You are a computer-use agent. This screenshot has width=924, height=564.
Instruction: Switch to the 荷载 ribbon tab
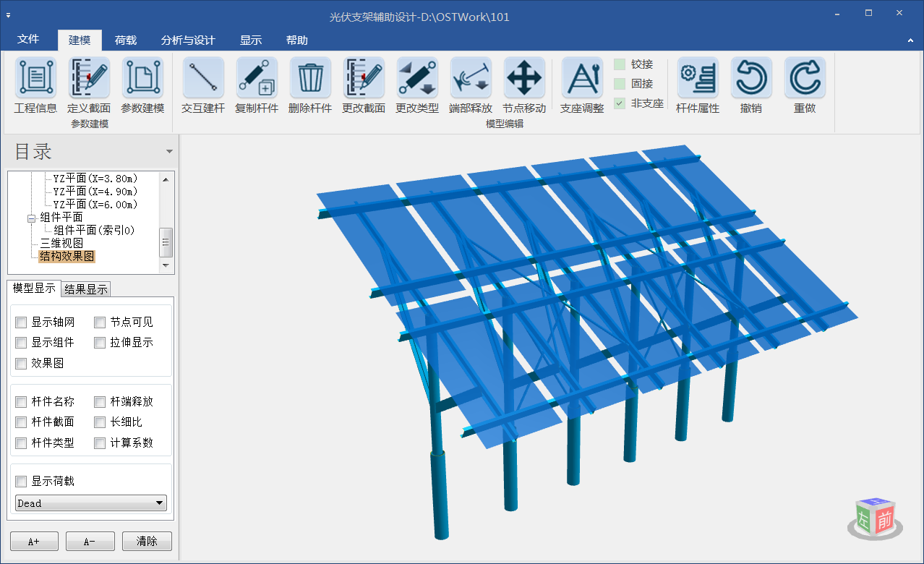point(126,40)
